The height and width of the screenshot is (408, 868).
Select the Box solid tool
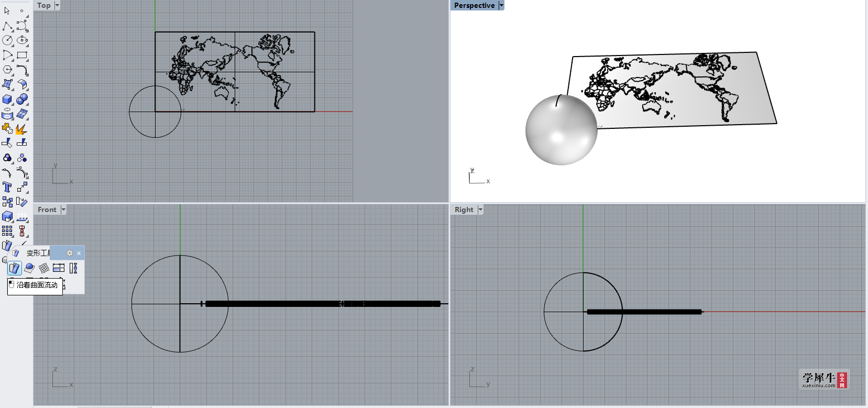pyautogui.click(x=7, y=99)
